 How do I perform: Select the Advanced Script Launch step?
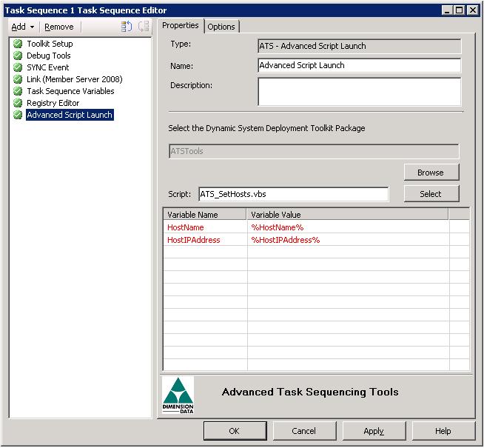[x=70, y=115]
